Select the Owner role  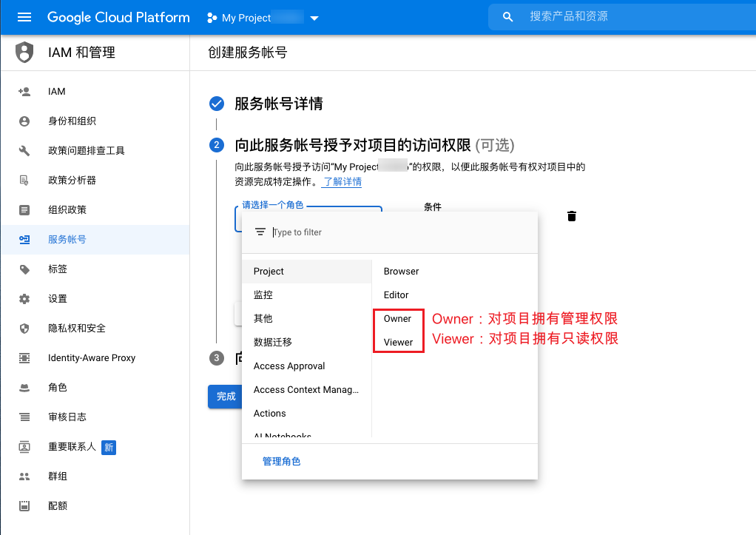[x=397, y=319]
